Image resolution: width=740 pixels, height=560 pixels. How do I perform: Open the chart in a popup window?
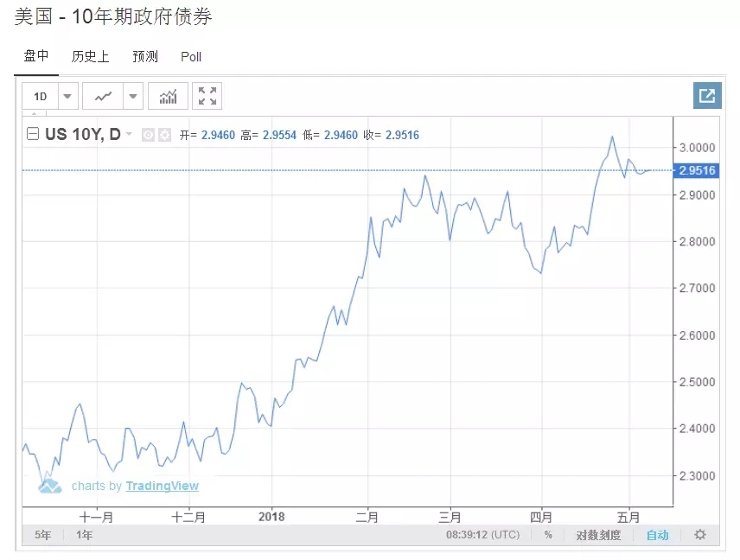tap(707, 96)
